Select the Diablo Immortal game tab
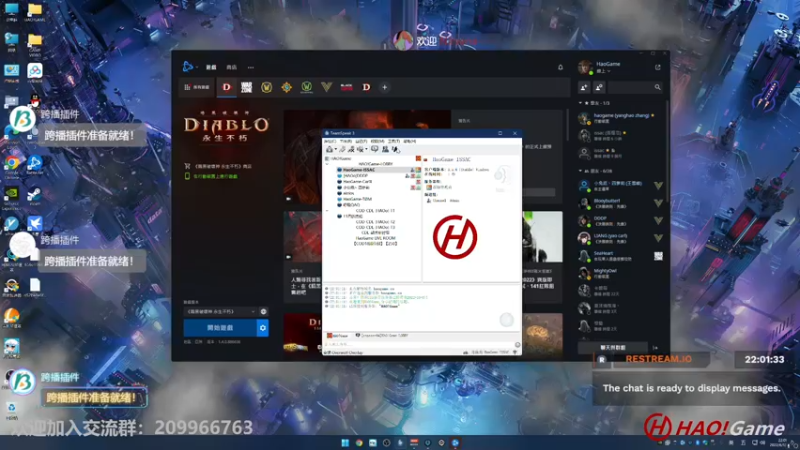800x450 pixels. tap(227, 87)
